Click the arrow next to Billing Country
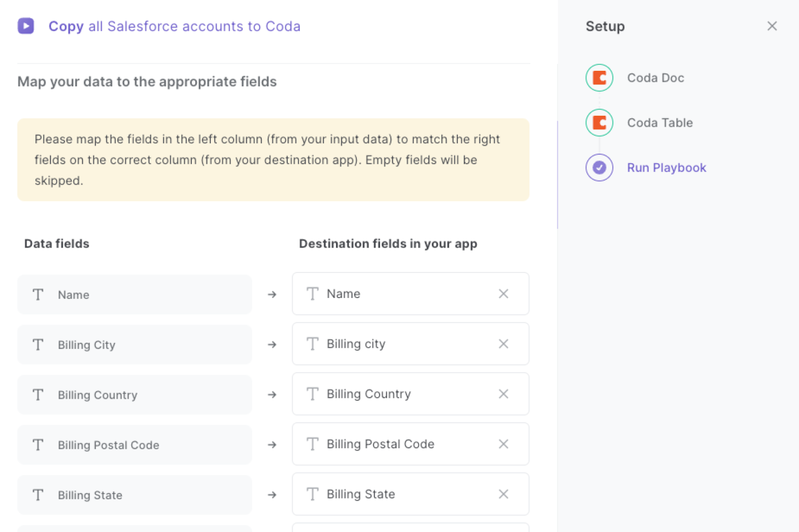The image size is (799, 532). pyautogui.click(x=272, y=395)
